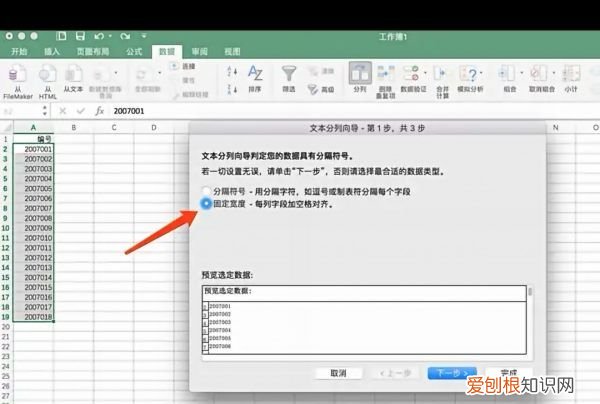Click the save icon in title bar

click(80, 36)
